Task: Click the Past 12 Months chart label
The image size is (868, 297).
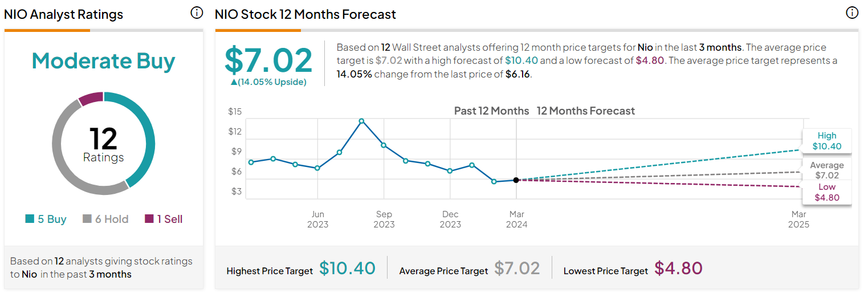Action: (491, 111)
